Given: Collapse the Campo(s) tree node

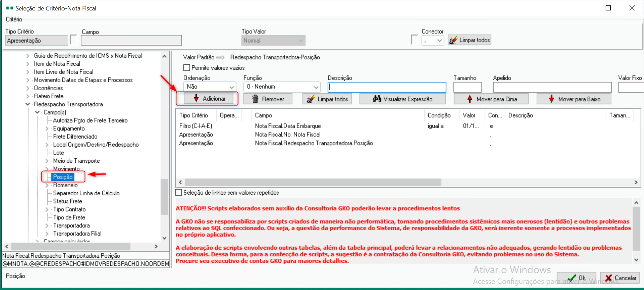Looking at the screenshot, I should tap(37, 112).
